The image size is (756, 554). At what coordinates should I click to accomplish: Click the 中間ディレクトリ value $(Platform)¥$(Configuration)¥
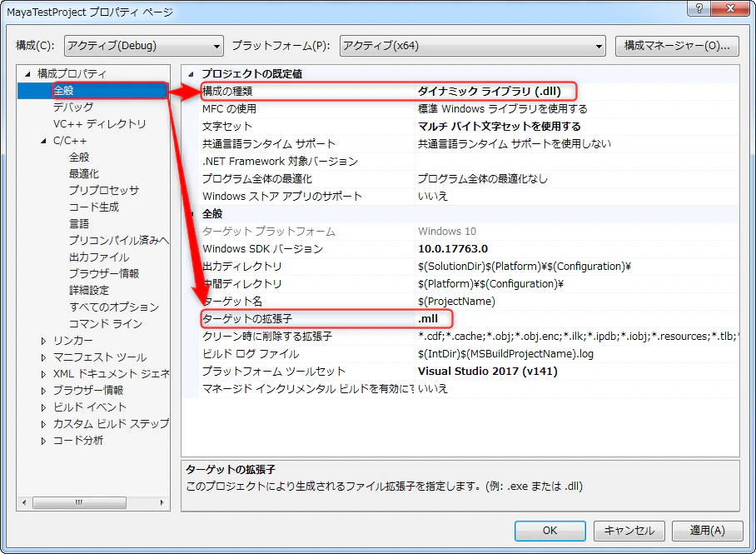[x=491, y=284]
